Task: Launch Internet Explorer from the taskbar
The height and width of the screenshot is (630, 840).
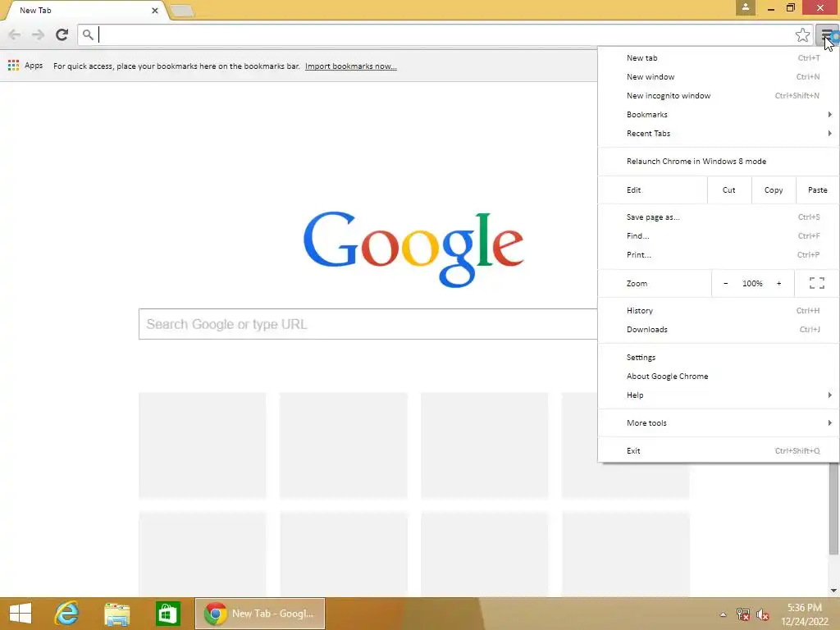Action: pos(67,614)
